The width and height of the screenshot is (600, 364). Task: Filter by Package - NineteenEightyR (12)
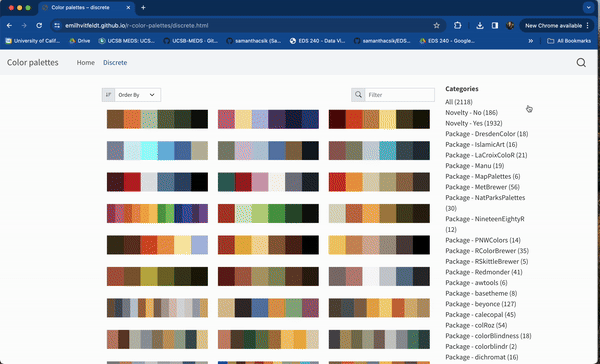click(485, 224)
